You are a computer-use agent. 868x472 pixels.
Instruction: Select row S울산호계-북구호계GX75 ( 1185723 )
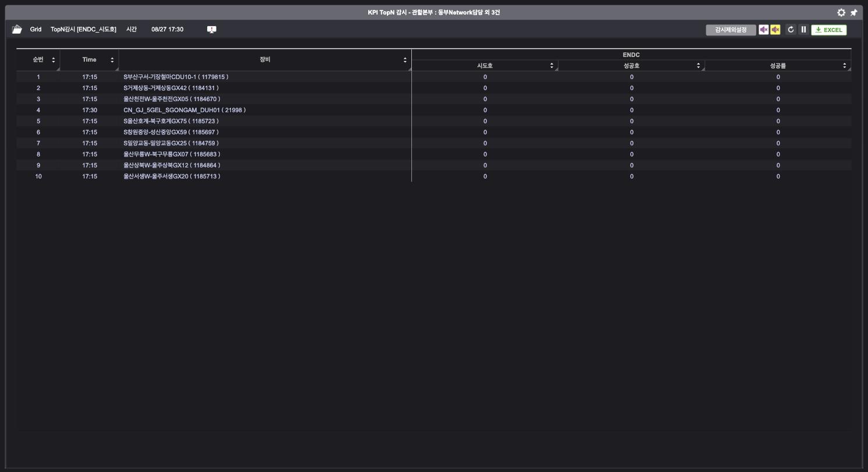coord(433,121)
